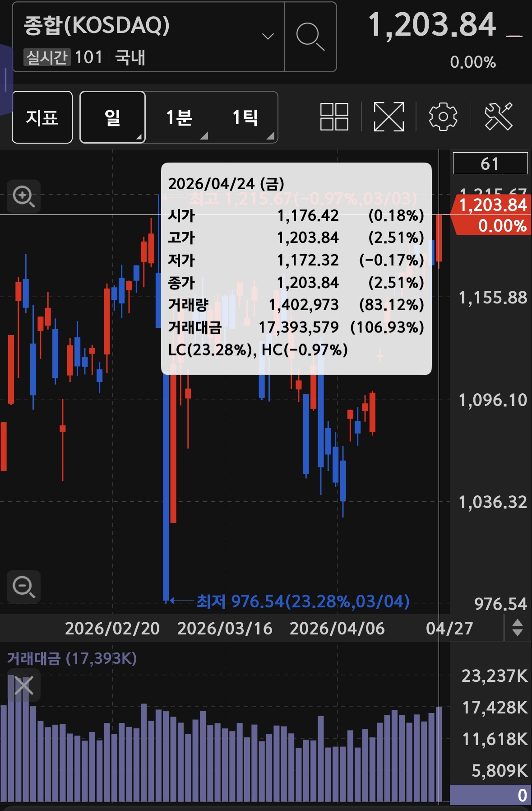The image size is (532, 811).
Task: Click the 2026/03/16 date axis label
Action: click(x=225, y=628)
